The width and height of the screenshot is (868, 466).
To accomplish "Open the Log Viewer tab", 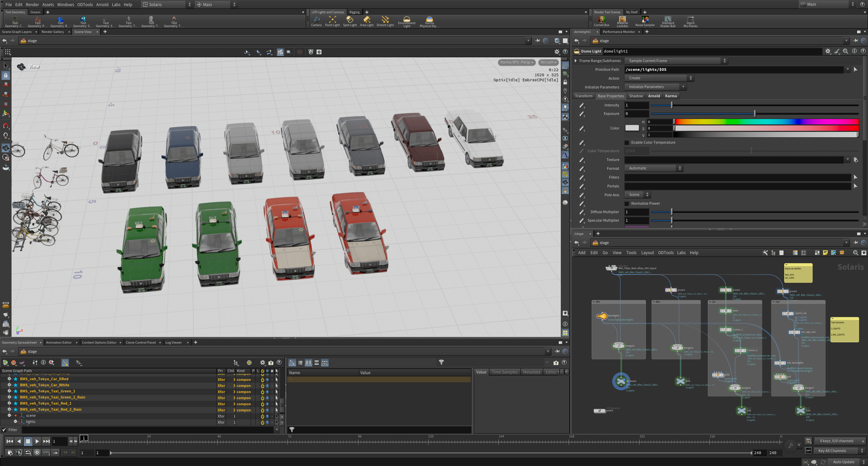I will click(174, 342).
